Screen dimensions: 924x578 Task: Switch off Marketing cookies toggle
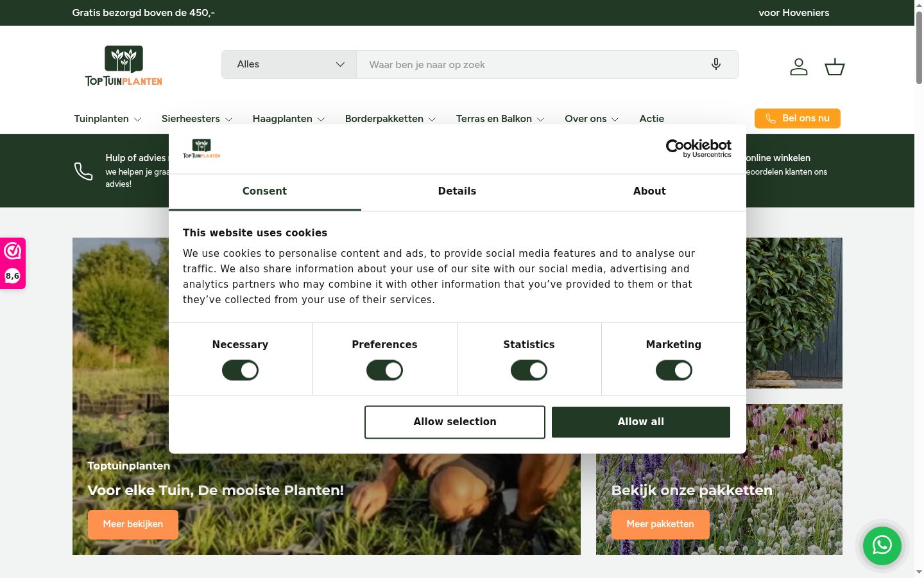tap(674, 370)
